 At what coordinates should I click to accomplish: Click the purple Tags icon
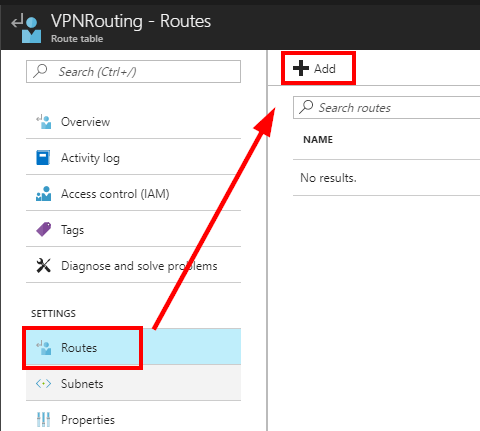pos(44,229)
